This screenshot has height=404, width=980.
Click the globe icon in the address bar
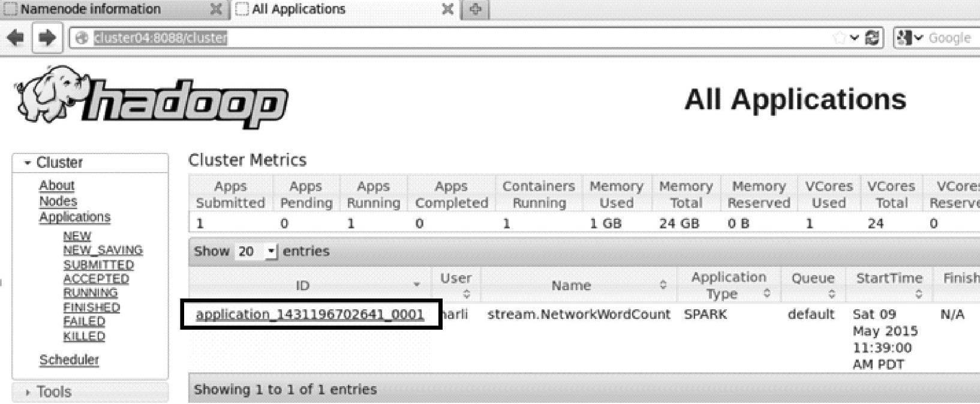click(x=82, y=38)
